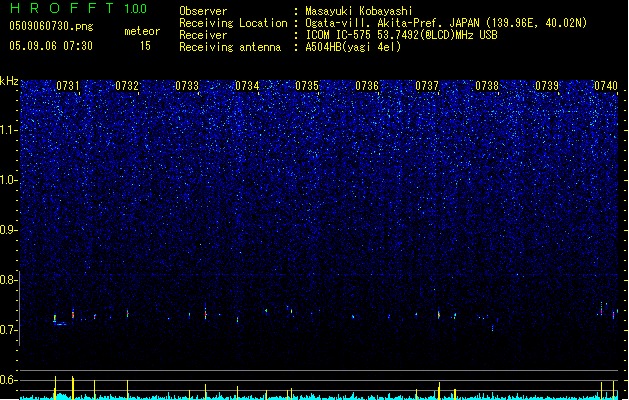
Task: Click the 0732 time marker
Action: coord(127,86)
